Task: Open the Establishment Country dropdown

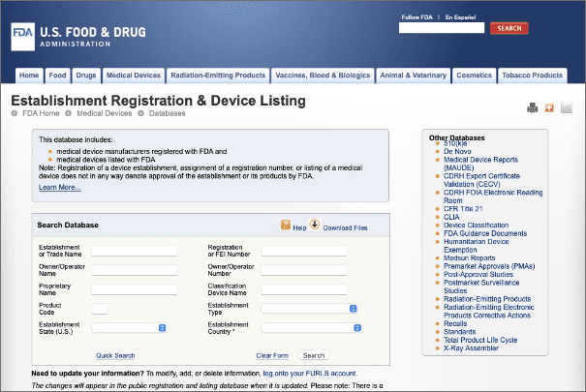Action: tap(311, 328)
